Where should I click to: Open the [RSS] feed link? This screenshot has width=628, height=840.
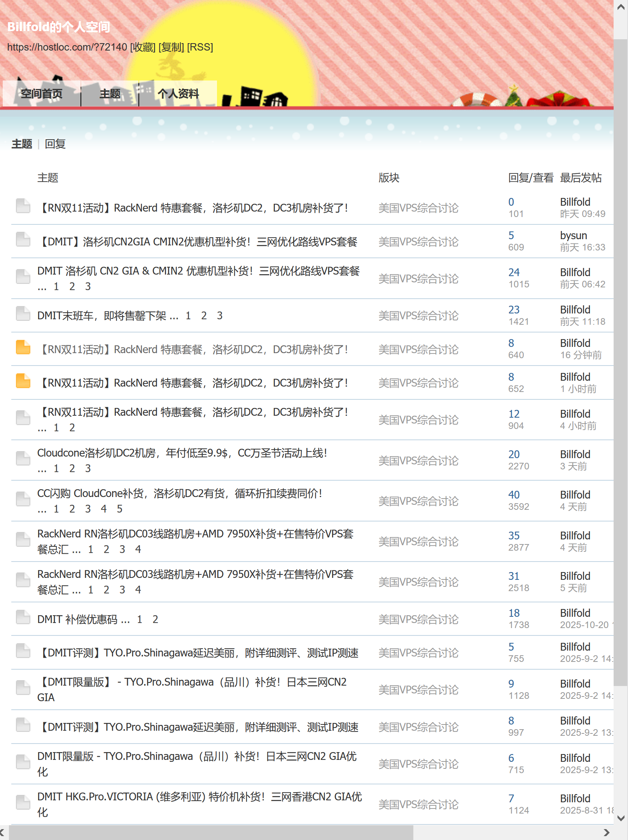[x=200, y=47]
